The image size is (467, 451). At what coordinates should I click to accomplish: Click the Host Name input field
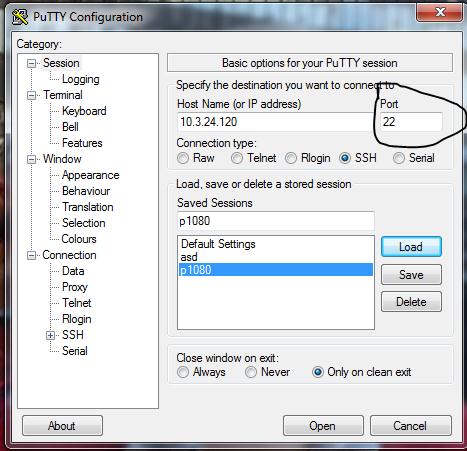[275, 122]
